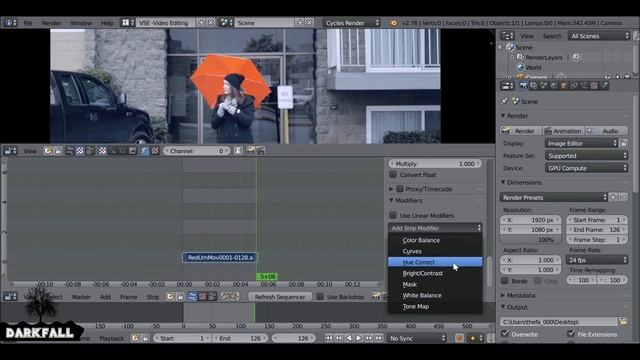Open the All Scenes filter dropdown
The image size is (640, 360).
(x=599, y=36)
